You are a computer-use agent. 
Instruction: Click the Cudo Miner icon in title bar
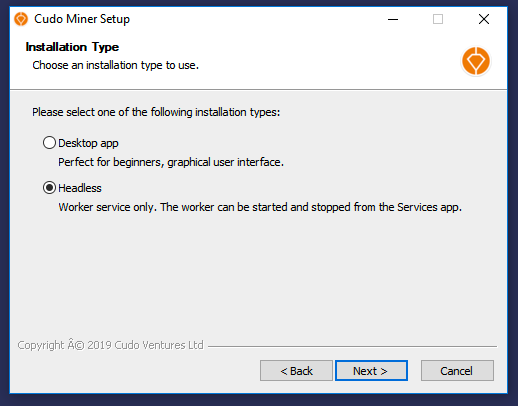point(21,19)
